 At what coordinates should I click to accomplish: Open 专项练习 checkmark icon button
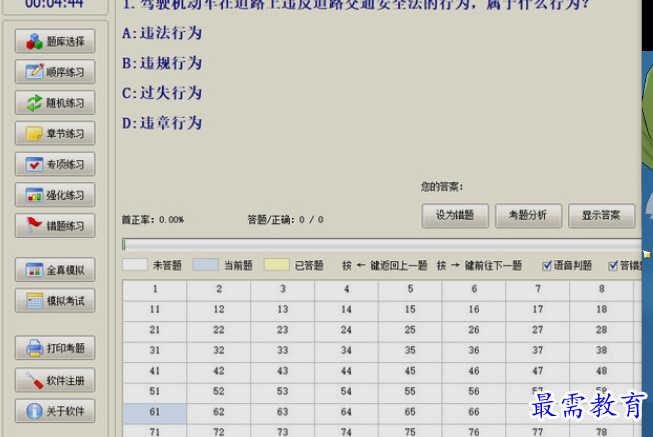[x=55, y=164]
